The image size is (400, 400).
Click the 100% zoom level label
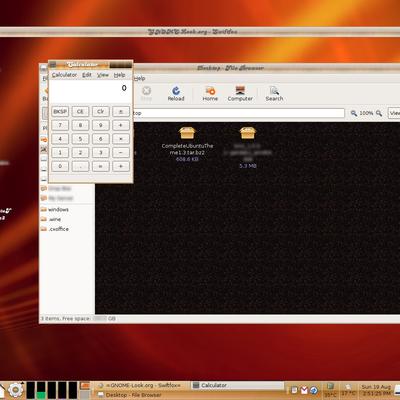366,113
